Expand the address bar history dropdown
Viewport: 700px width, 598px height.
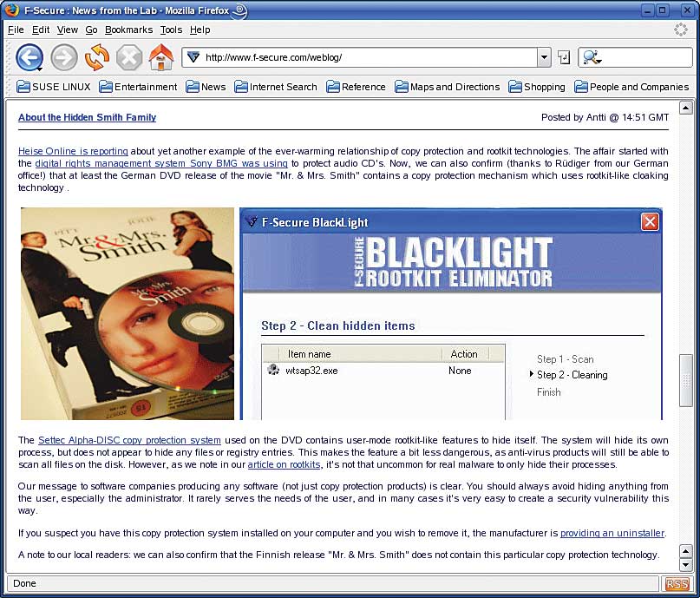544,57
